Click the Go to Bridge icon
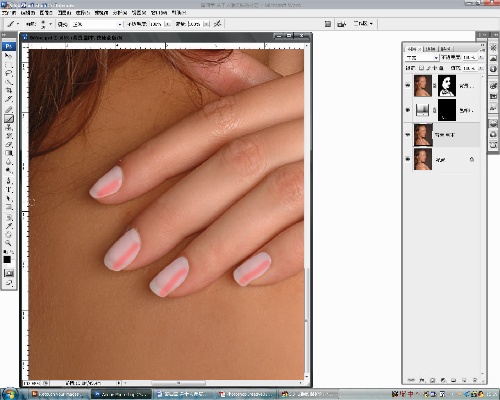The image size is (500, 400). (x=341, y=24)
